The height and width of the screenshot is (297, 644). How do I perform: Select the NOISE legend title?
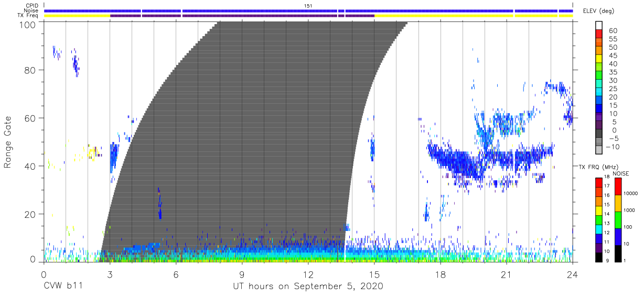(x=621, y=173)
